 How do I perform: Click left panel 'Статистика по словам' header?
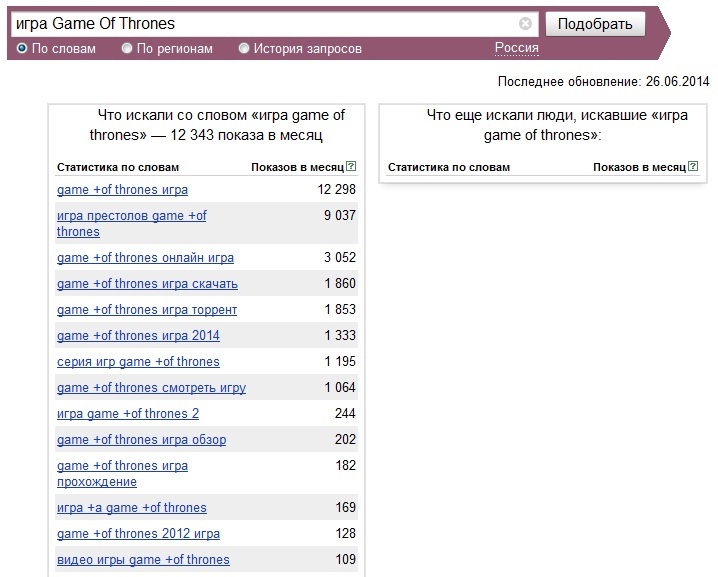point(118,167)
